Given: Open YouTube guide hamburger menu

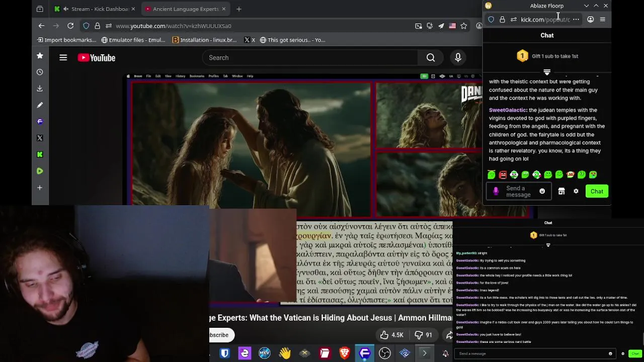Looking at the screenshot, I should pyautogui.click(x=63, y=58).
